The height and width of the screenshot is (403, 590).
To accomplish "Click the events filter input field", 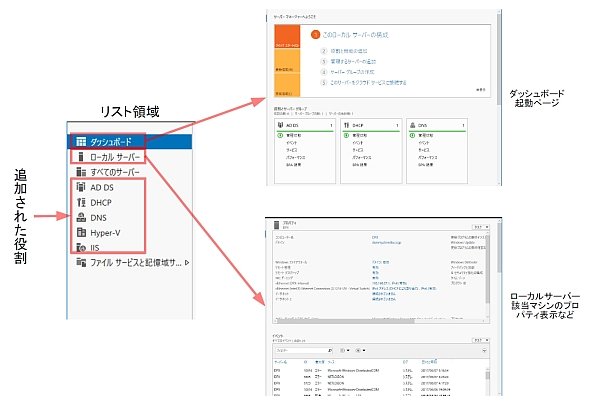I will (x=304, y=350).
